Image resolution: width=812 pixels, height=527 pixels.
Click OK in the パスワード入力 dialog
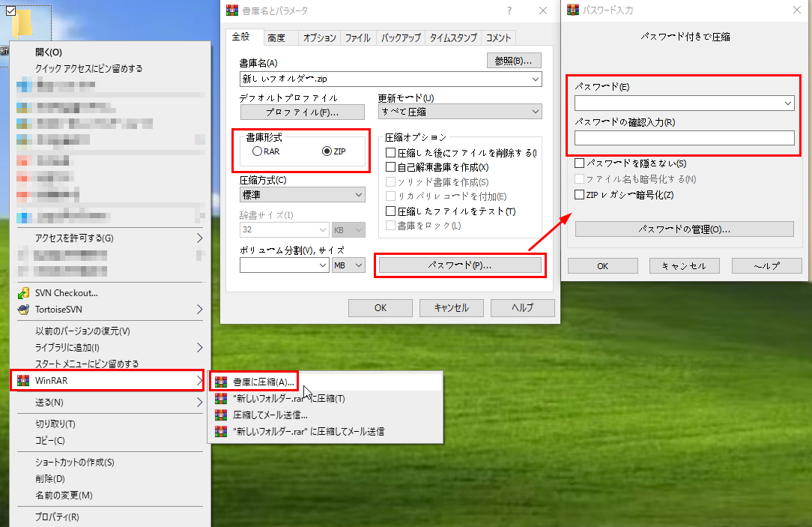click(603, 266)
